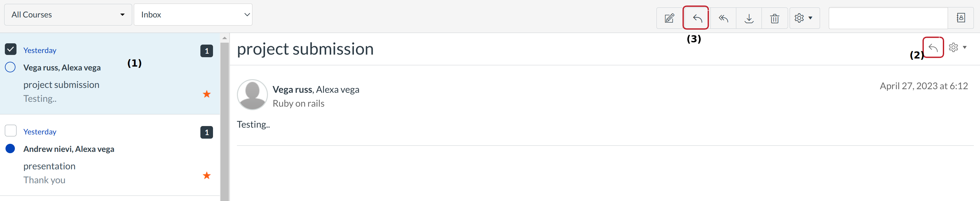Viewport: 980px width, 201px height.
Task: Click the archive download icon in toolbar
Action: (749, 18)
